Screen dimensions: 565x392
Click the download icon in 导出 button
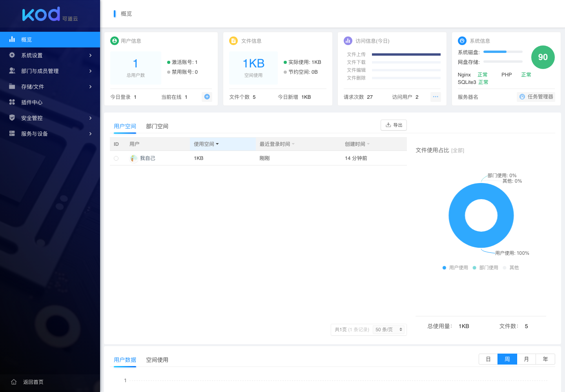388,125
